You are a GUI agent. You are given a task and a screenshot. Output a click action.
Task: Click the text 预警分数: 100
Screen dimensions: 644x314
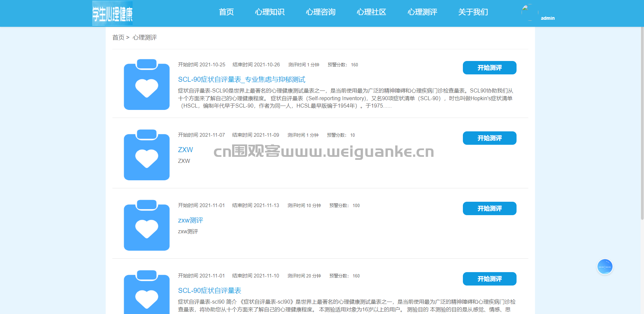coord(344,205)
